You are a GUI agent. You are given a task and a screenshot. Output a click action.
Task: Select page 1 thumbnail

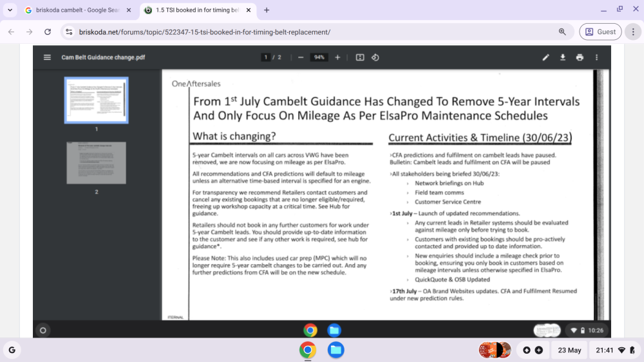[96, 100]
